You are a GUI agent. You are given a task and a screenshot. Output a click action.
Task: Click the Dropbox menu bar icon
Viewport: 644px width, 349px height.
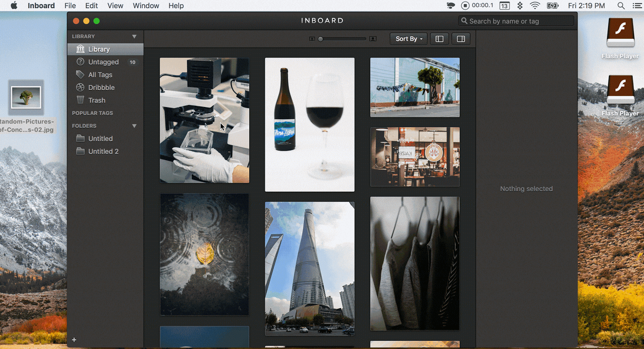pyautogui.click(x=520, y=6)
